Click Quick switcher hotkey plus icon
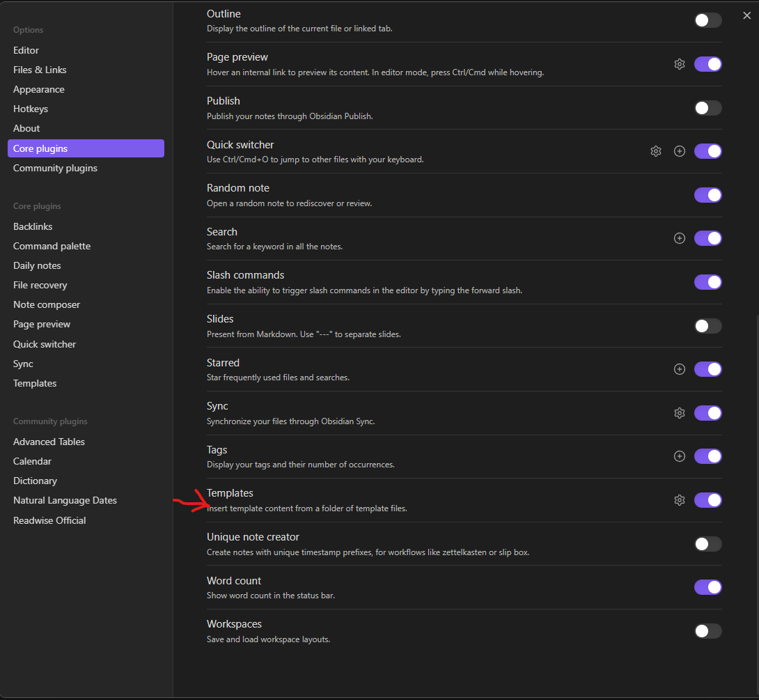The width and height of the screenshot is (759, 700). [679, 151]
